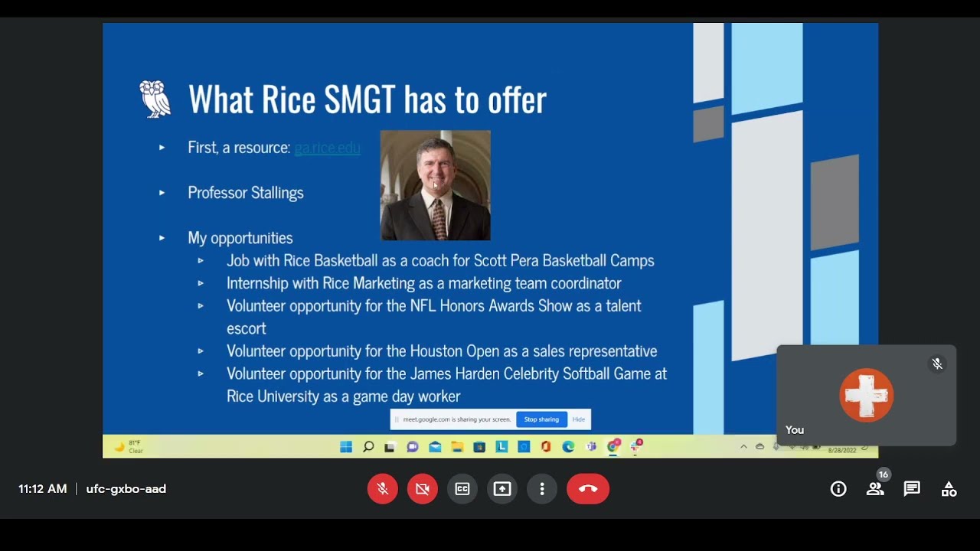Click the 11:12 AM time in call bar
Viewport: 980px width, 551px height.
click(43, 489)
